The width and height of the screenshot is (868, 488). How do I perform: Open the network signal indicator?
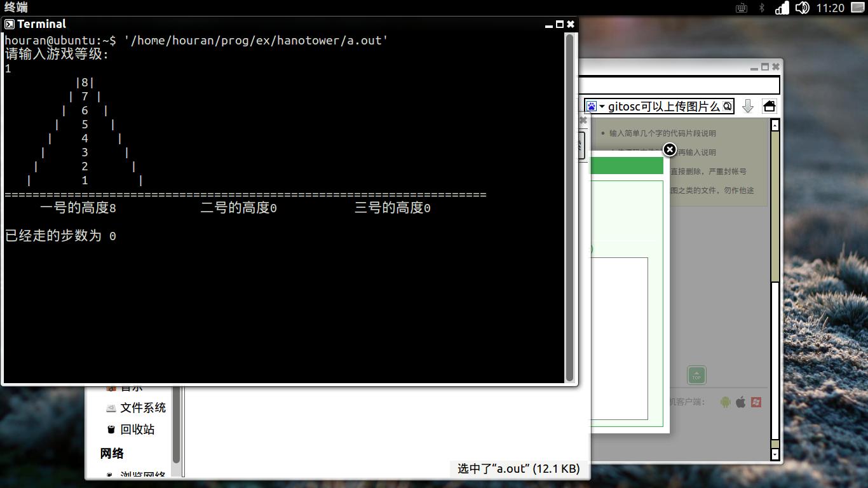(x=782, y=8)
